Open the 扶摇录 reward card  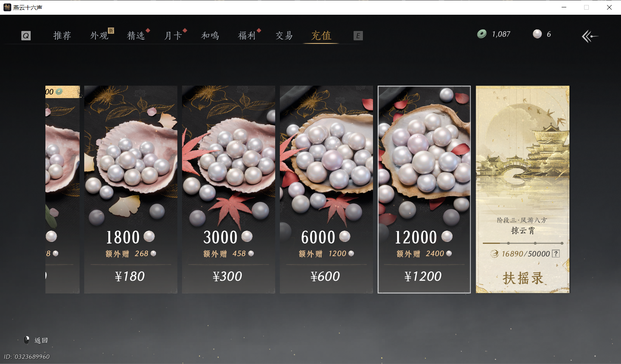(523, 190)
